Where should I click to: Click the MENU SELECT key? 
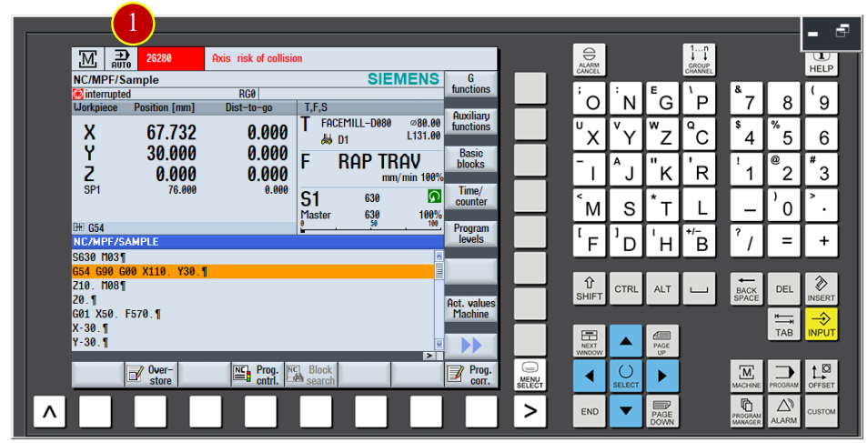(x=530, y=376)
